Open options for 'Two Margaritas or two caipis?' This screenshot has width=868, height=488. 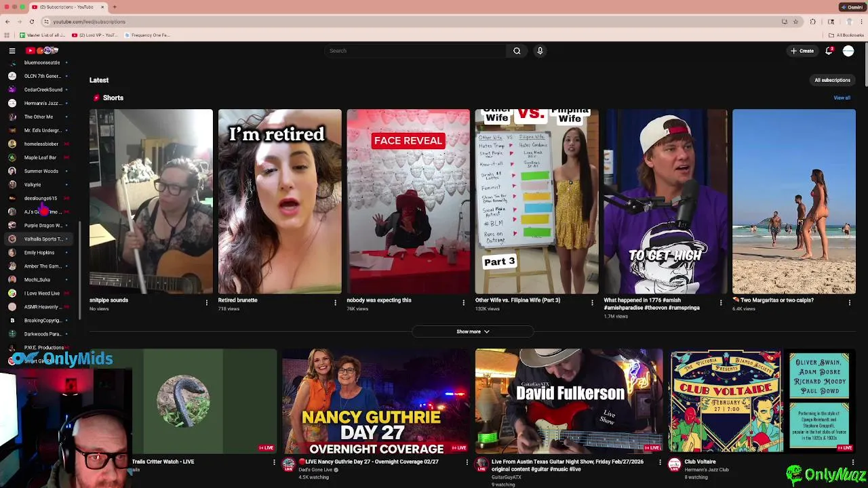(850, 303)
